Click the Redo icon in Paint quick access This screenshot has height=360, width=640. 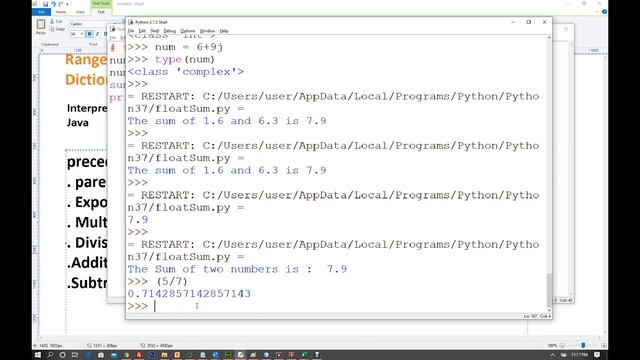pos(61,4)
